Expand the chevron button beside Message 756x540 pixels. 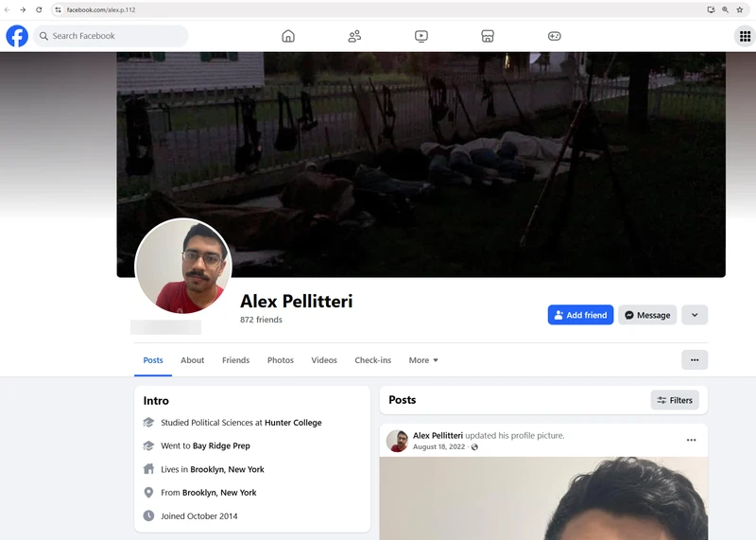pos(695,315)
